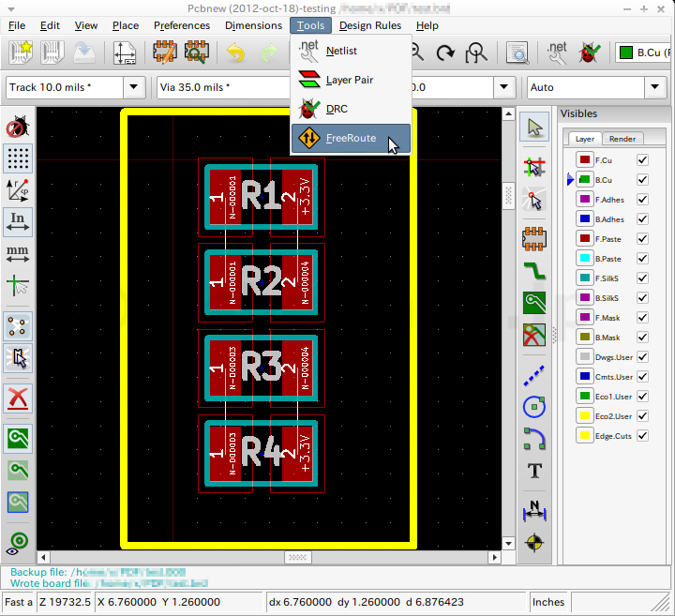Screen dimensions: 675x616
Task: Select the add text T tool
Action: pos(534,471)
